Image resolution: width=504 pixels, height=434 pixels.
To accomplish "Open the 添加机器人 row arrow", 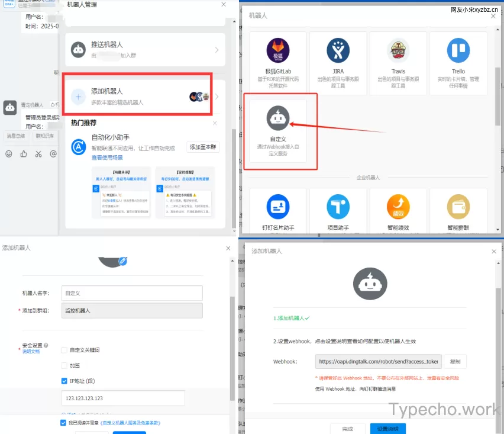I will point(217,97).
